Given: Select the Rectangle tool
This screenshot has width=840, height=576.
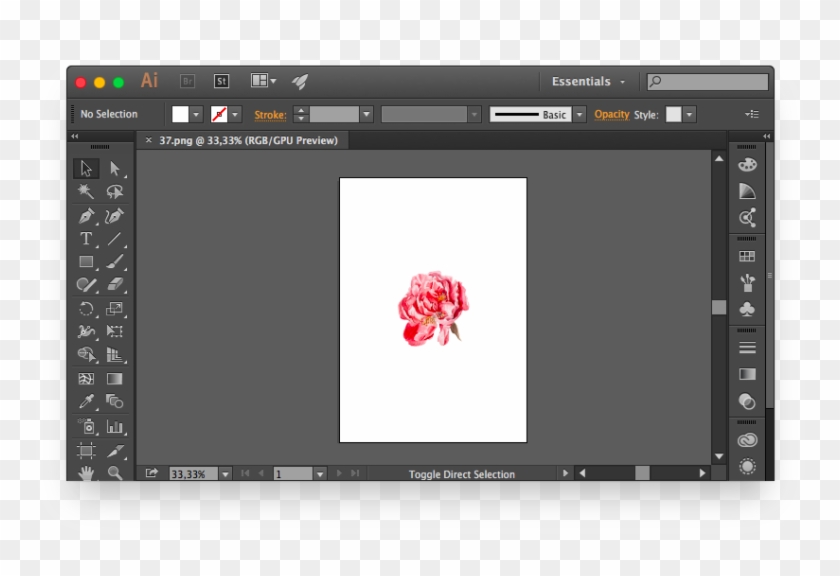Looking at the screenshot, I should [x=86, y=260].
